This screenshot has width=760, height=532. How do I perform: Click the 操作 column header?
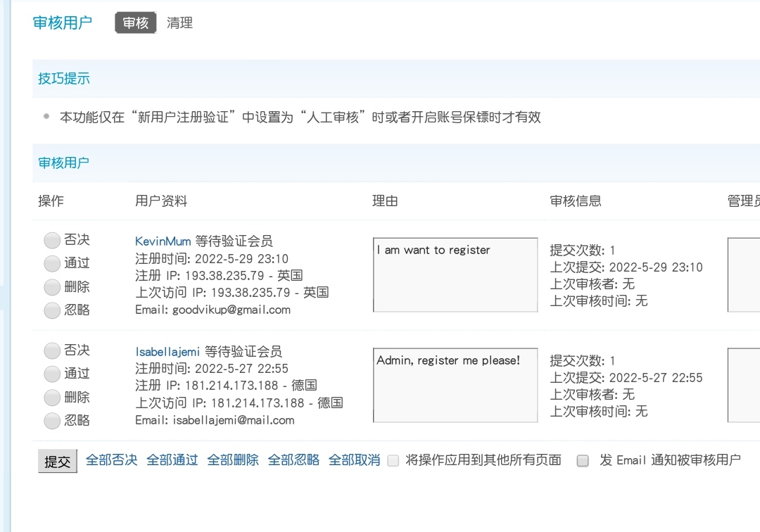tap(51, 201)
